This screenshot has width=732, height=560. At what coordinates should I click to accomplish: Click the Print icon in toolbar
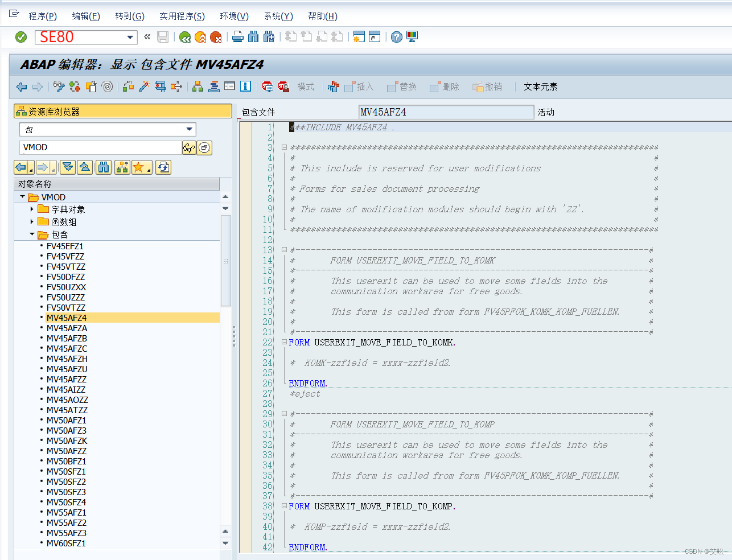click(x=238, y=37)
